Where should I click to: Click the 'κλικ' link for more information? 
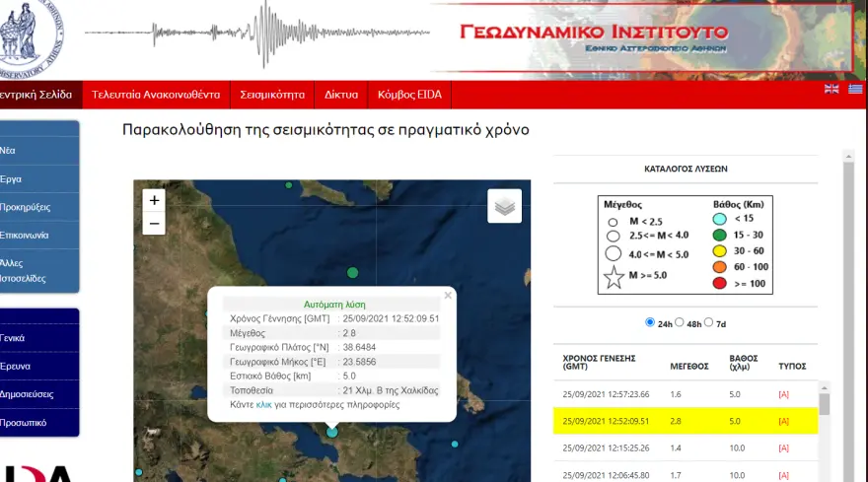[x=263, y=405]
